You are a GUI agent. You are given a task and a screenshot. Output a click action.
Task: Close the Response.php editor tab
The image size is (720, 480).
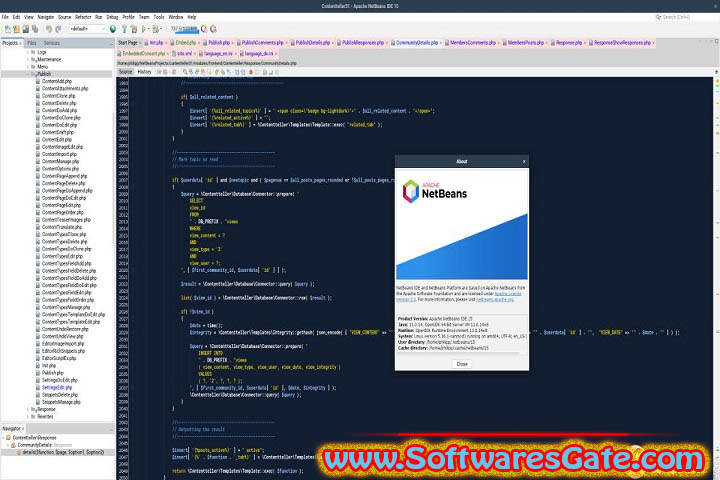click(x=585, y=43)
